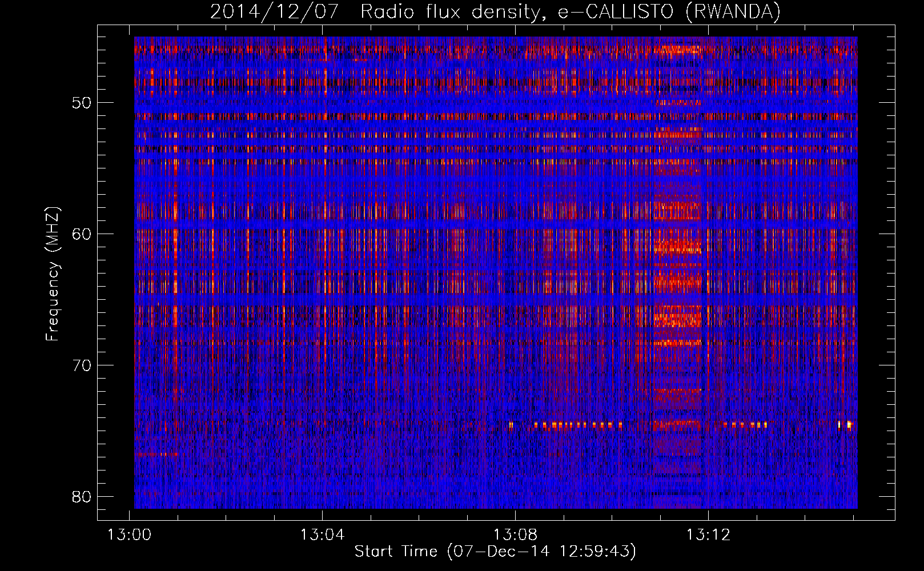The height and width of the screenshot is (571, 924).
Task: Click the 'Start Time (07-Dec-14 12:59:43)' label
Action: coord(495,552)
